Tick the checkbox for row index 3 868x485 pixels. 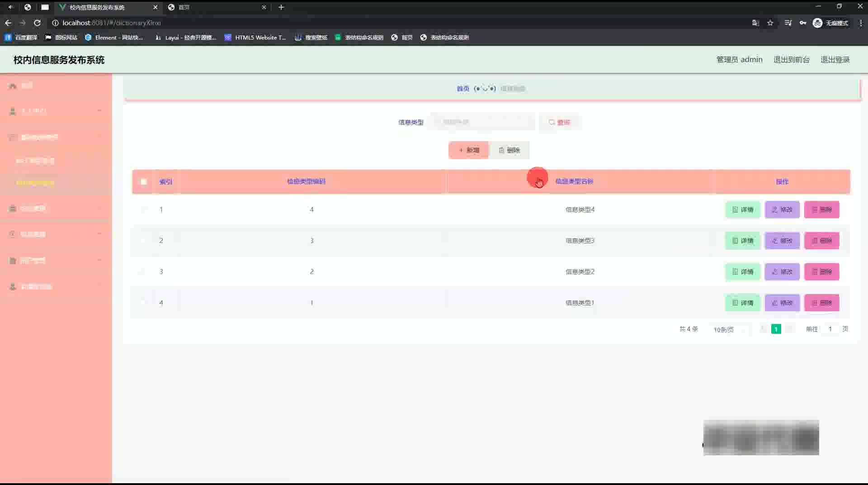(x=144, y=271)
